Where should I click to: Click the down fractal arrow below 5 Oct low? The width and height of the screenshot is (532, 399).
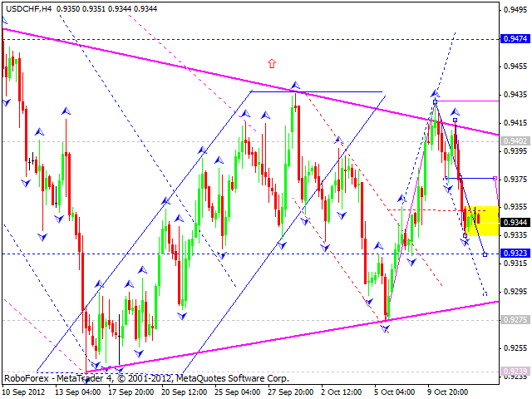384,328
